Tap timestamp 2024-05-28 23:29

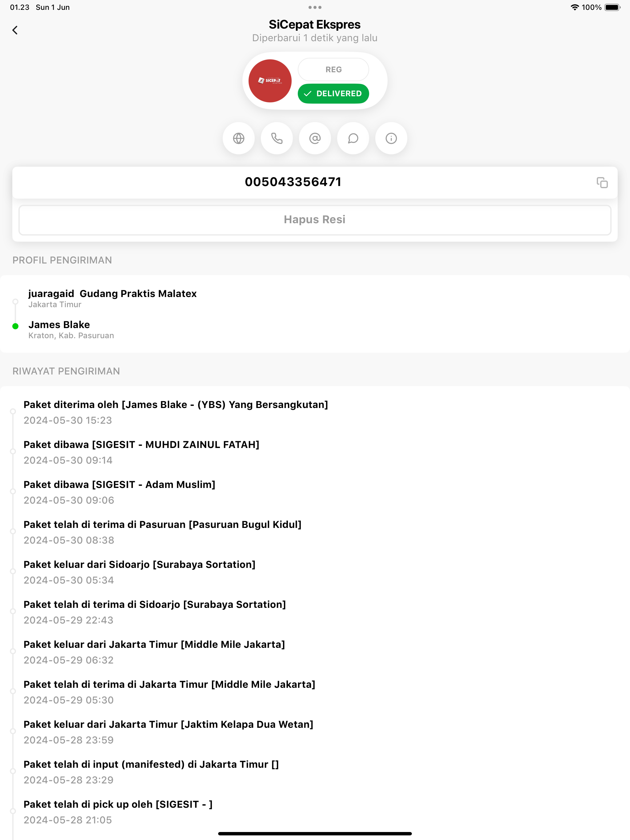click(68, 780)
